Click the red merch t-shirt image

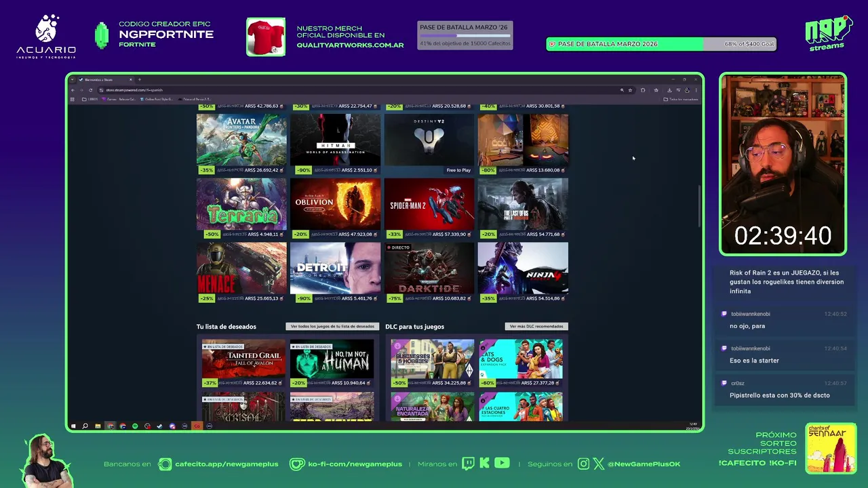(266, 37)
